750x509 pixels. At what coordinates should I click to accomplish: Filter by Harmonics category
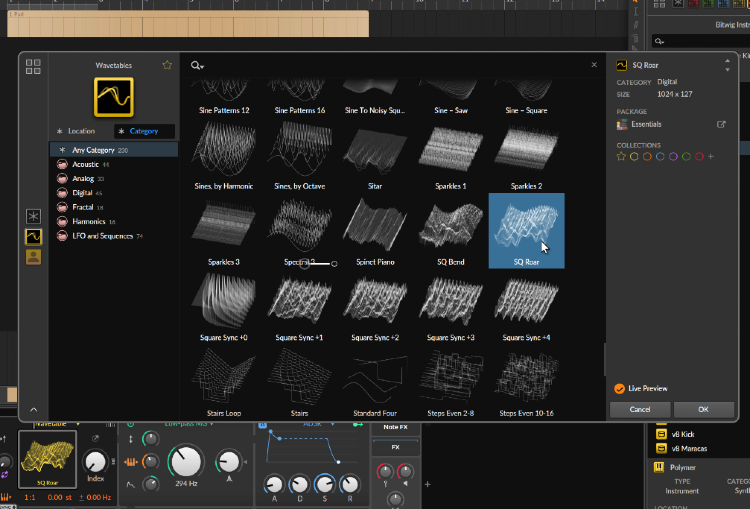tap(114, 222)
